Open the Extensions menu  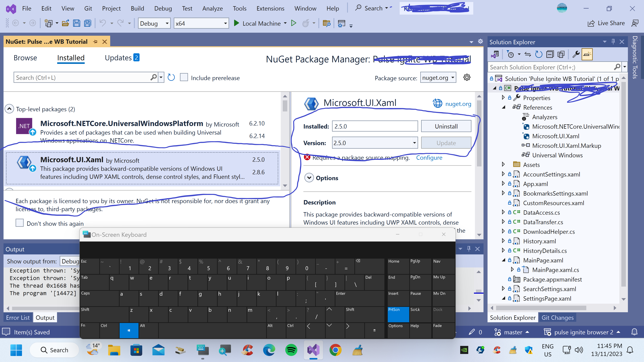click(270, 8)
